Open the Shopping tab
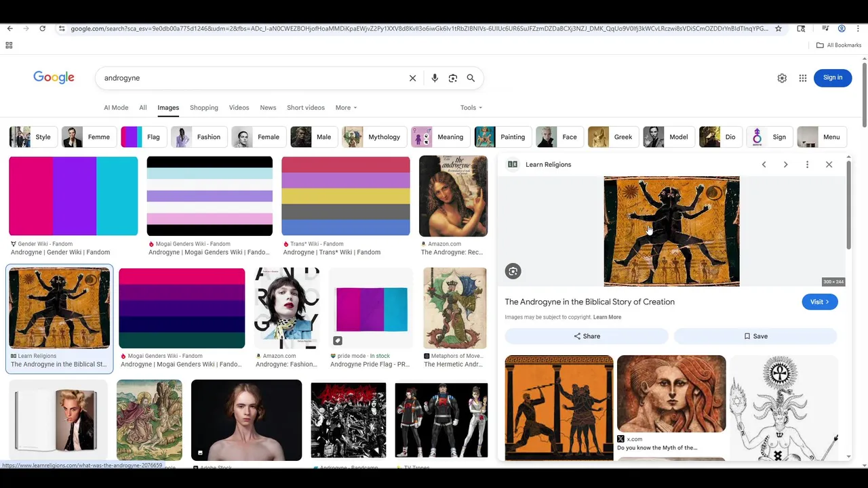This screenshot has height=488, width=868. point(204,108)
